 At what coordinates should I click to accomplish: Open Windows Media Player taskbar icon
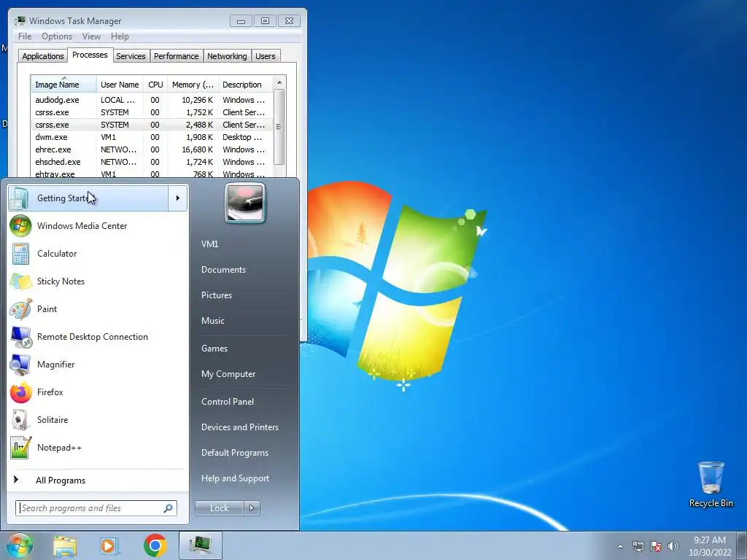[x=109, y=545]
